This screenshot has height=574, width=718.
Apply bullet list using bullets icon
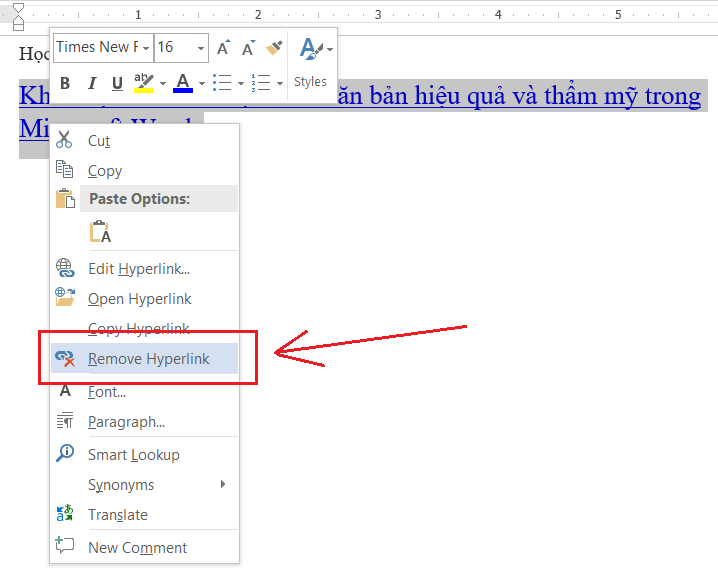(x=222, y=83)
